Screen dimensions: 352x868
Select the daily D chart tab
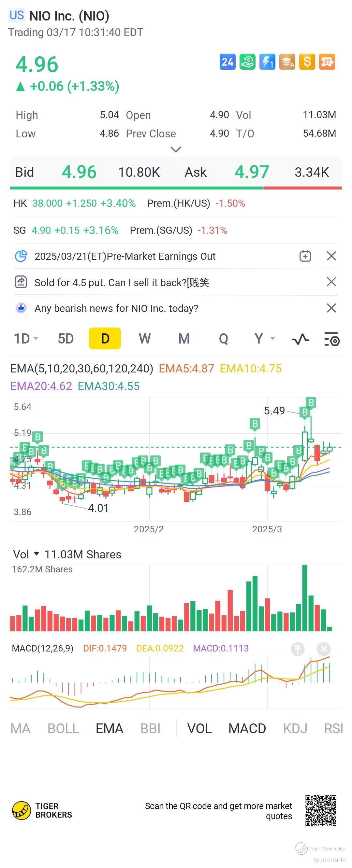tap(105, 338)
